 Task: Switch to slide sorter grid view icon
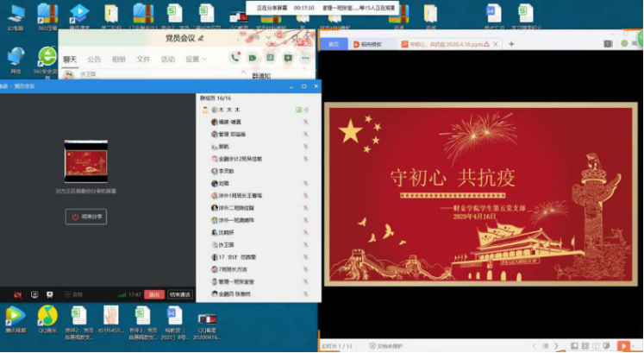point(585,346)
